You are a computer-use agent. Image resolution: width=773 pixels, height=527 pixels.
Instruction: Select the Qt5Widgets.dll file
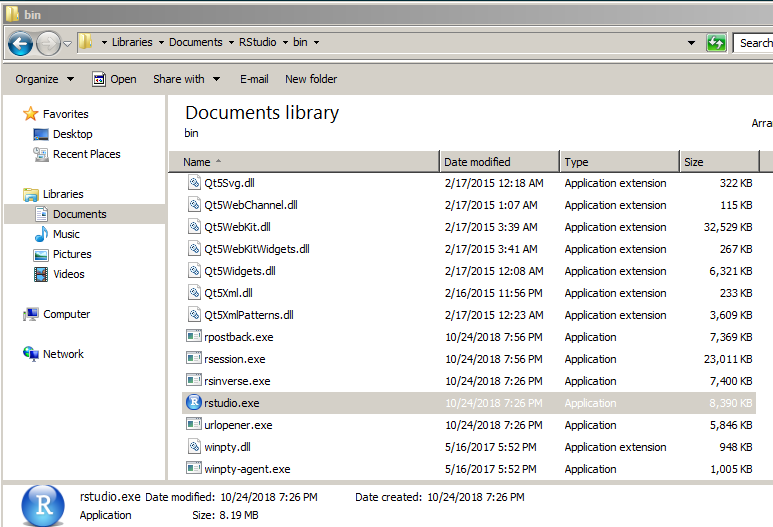(240, 271)
